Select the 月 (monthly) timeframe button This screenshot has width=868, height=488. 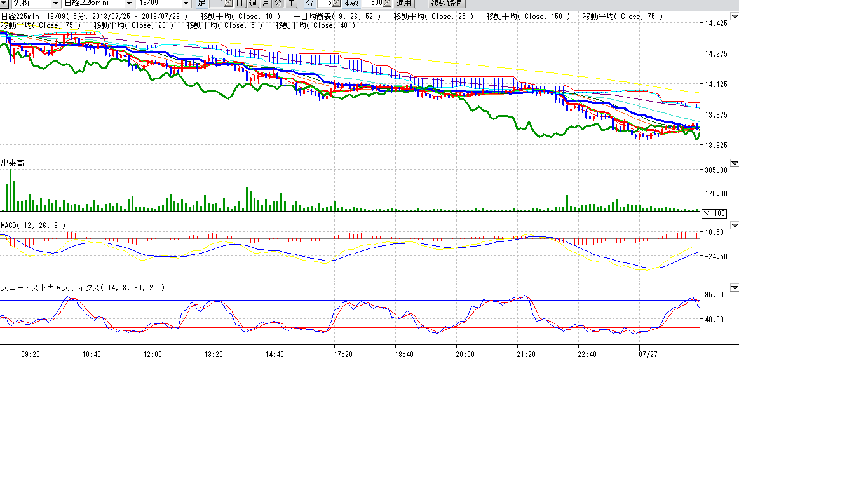pos(266,3)
